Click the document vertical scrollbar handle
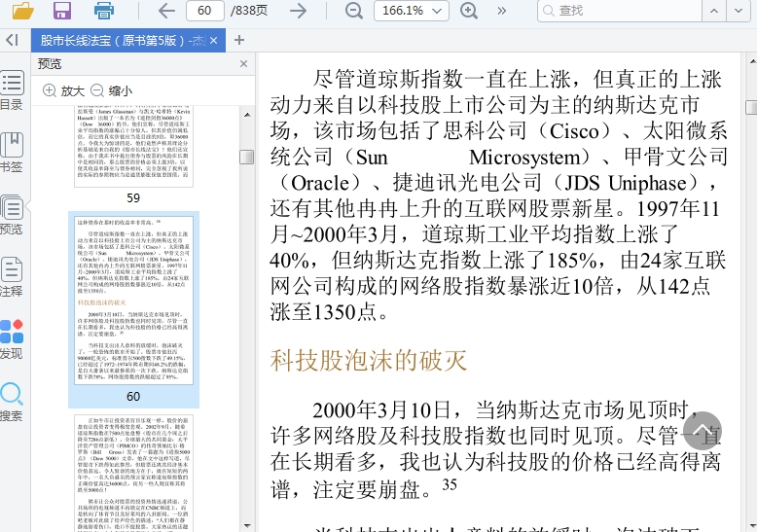The height and width of the screenshot is (532, 757). click(752, 107)
